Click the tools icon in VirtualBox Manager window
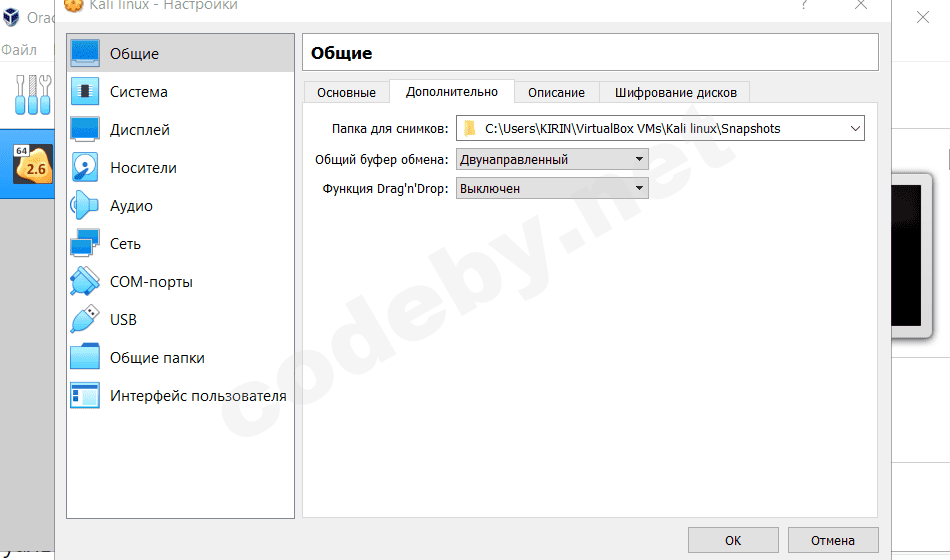Viewport: 950px width, 560px height. coord(33,95)
